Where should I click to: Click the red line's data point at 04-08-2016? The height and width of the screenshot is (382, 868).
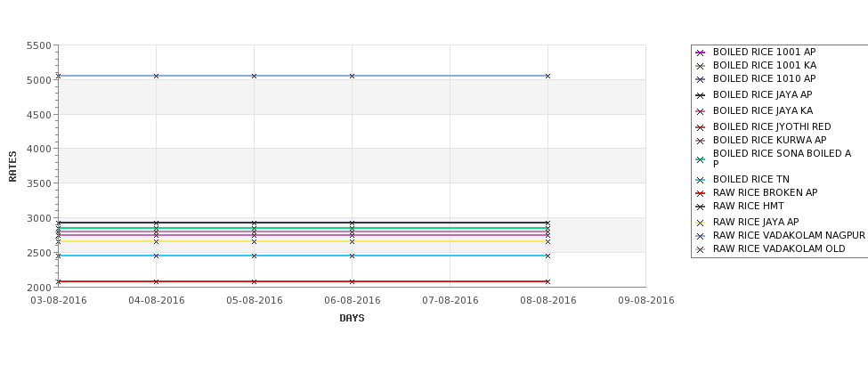click(x=156, y=281)
